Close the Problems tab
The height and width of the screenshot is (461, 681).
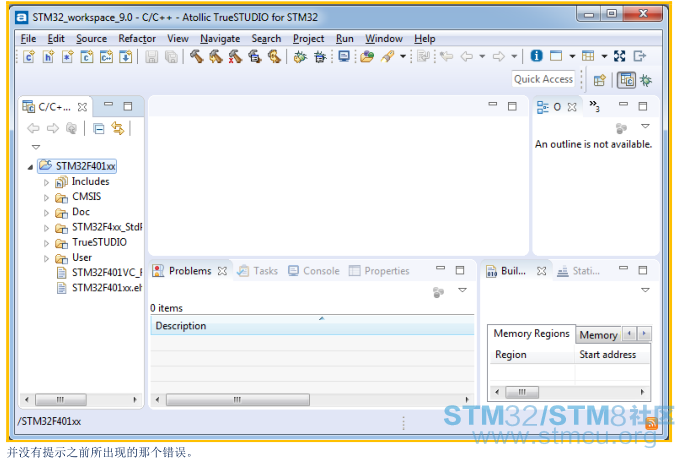(222, 271)
